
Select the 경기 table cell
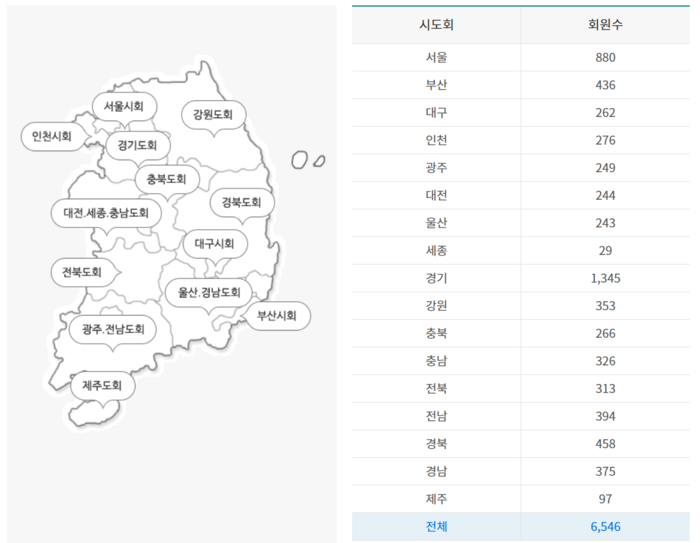pos(436,278)
